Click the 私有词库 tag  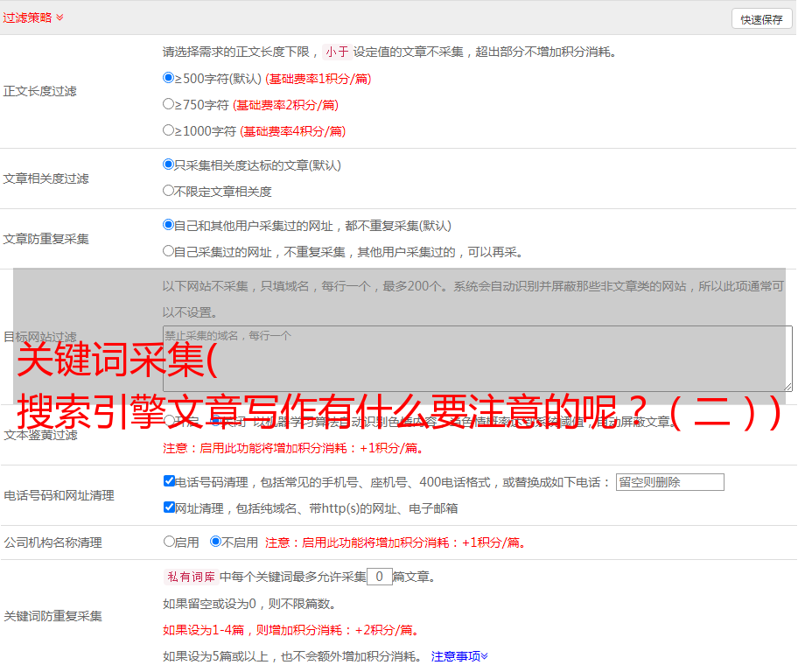click(192, 577)
